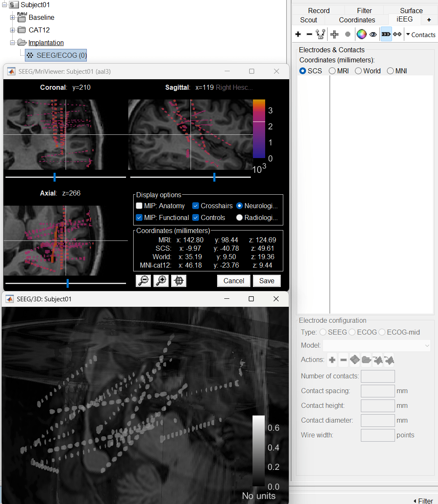Zoom out in the MRI viewer

tap(143, 281)
